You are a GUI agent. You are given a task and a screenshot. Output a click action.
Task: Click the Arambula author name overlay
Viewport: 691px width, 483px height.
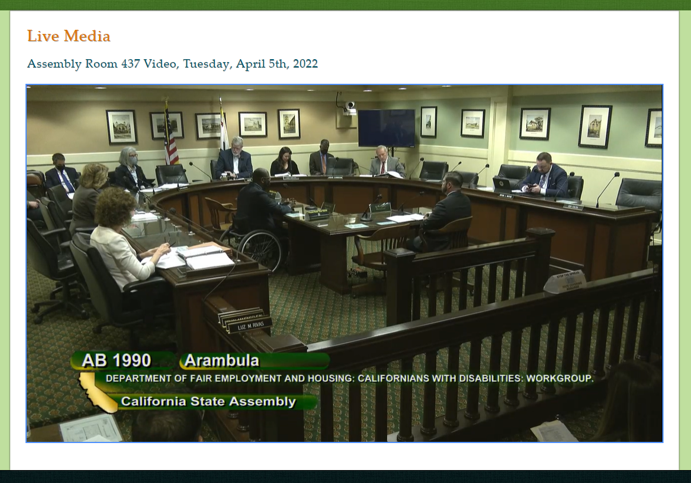coord(222,360)
